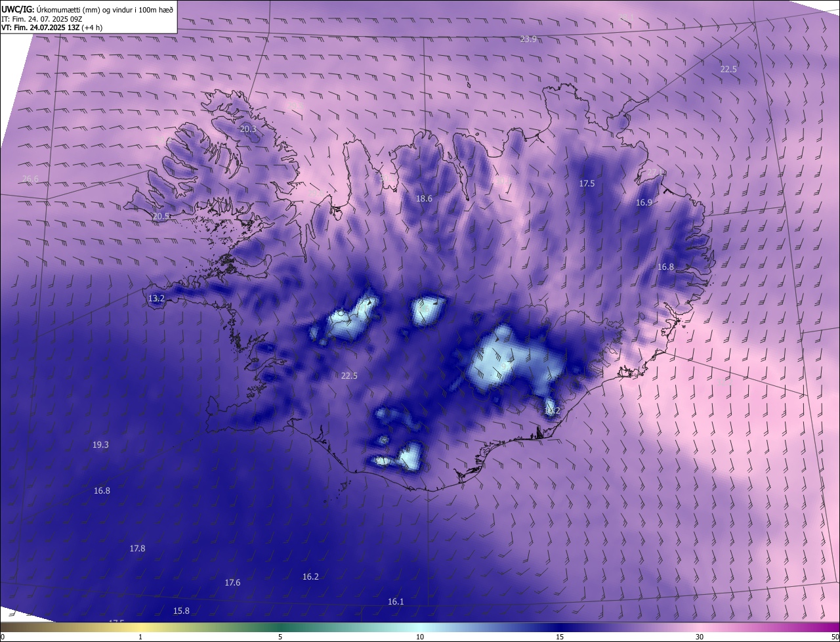The width and height of the screenshot is (840, 642).
Task: Click the 18.6 value in north Iceland
Action: click(424, 199)
